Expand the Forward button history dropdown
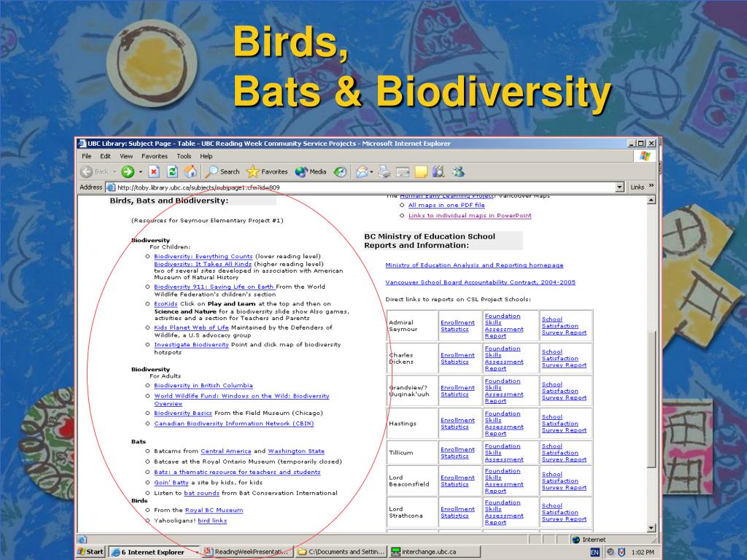Viewport: 747px width, 560px height. 141,172
